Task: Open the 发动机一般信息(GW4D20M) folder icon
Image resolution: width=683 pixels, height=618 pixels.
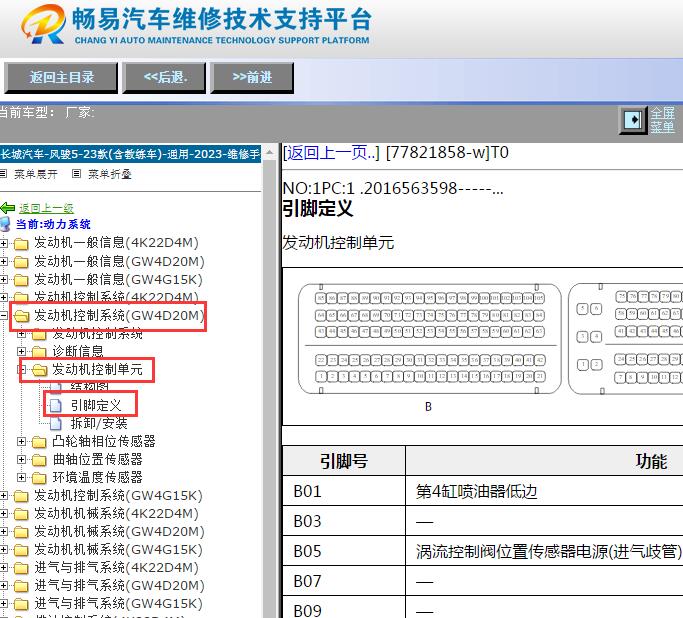Action: (x=21, y=262)
